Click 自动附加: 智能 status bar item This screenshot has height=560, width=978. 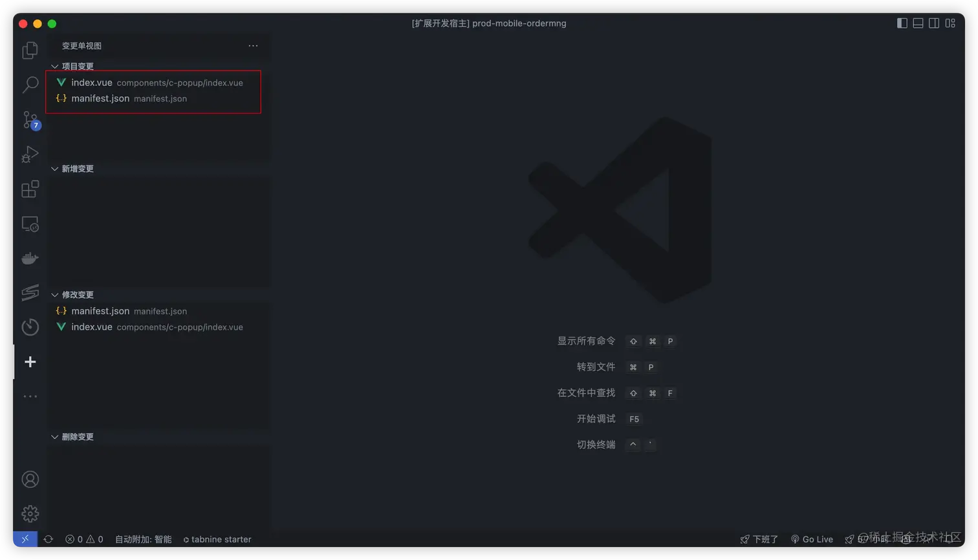[143, 539]
